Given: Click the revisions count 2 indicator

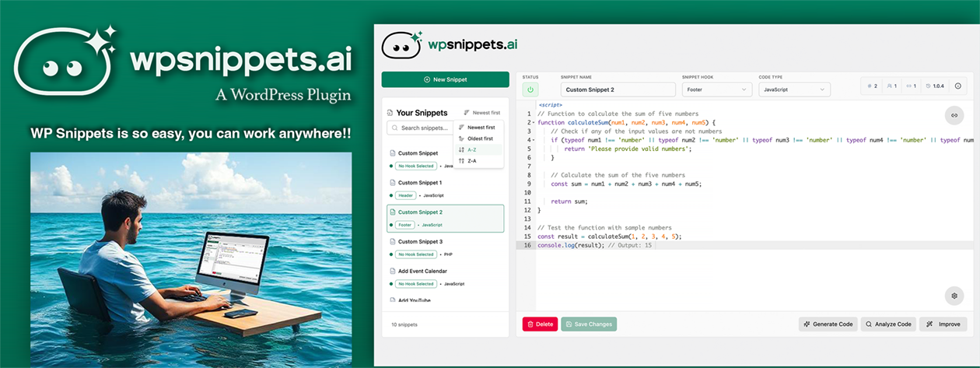Looking at the screenshot, I should (872, 86).
